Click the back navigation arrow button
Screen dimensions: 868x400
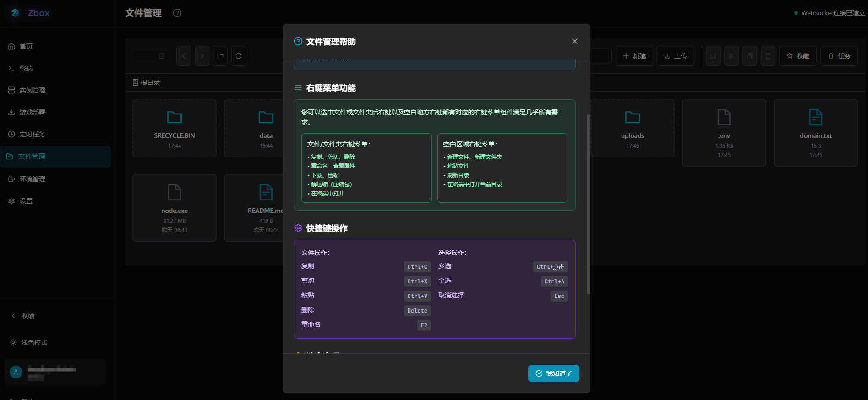tap(184, 56)
